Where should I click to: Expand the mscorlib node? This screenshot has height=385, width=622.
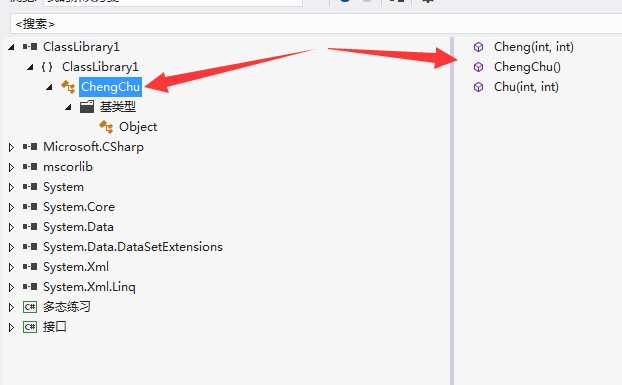pyautogui.click(x=11, y=167)
